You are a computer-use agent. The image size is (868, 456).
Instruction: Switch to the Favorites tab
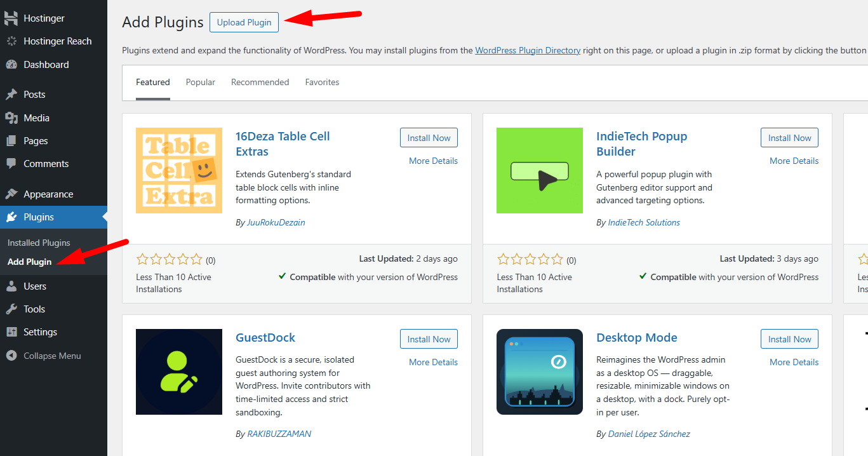322,83
